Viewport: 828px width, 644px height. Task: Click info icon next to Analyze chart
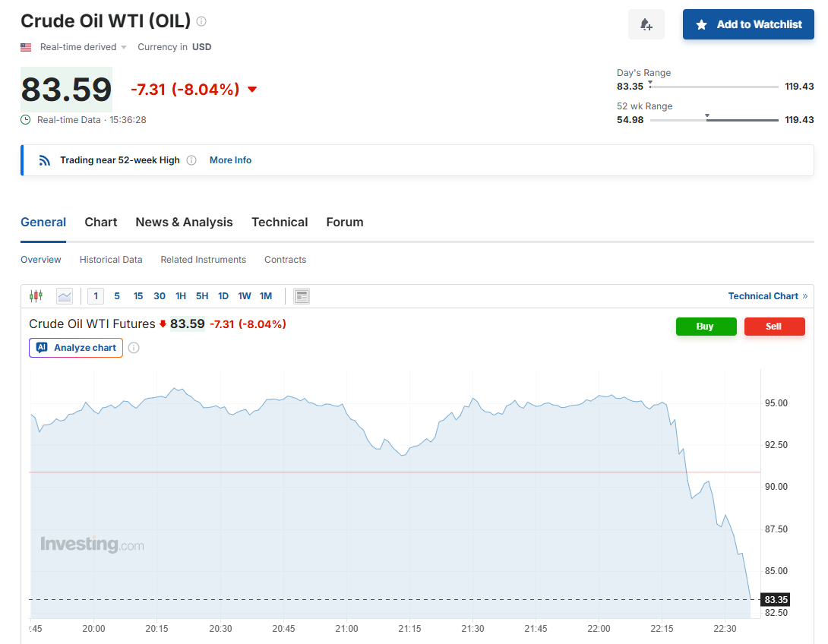[134, 348]
